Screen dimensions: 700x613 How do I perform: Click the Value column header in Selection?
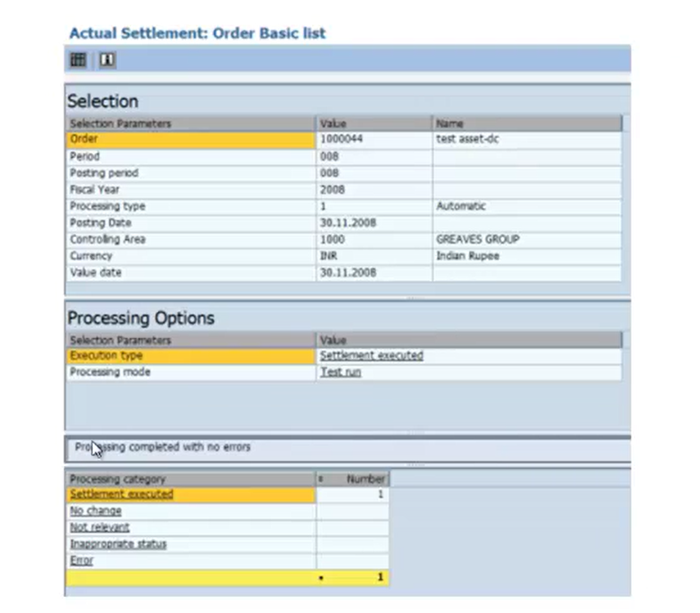click(374, 124)
